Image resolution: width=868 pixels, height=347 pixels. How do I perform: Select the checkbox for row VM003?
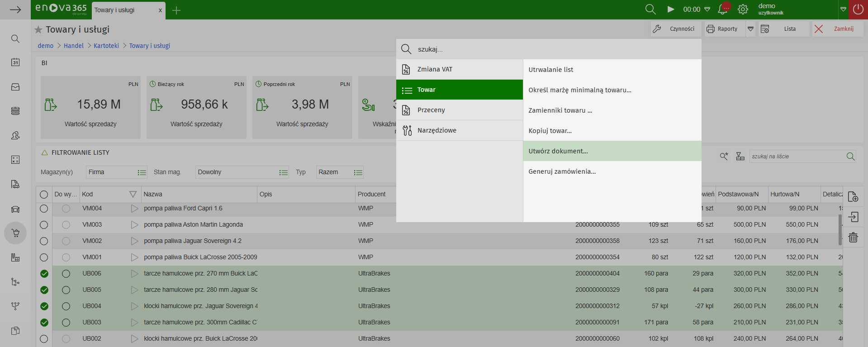(x=44, y=225)
